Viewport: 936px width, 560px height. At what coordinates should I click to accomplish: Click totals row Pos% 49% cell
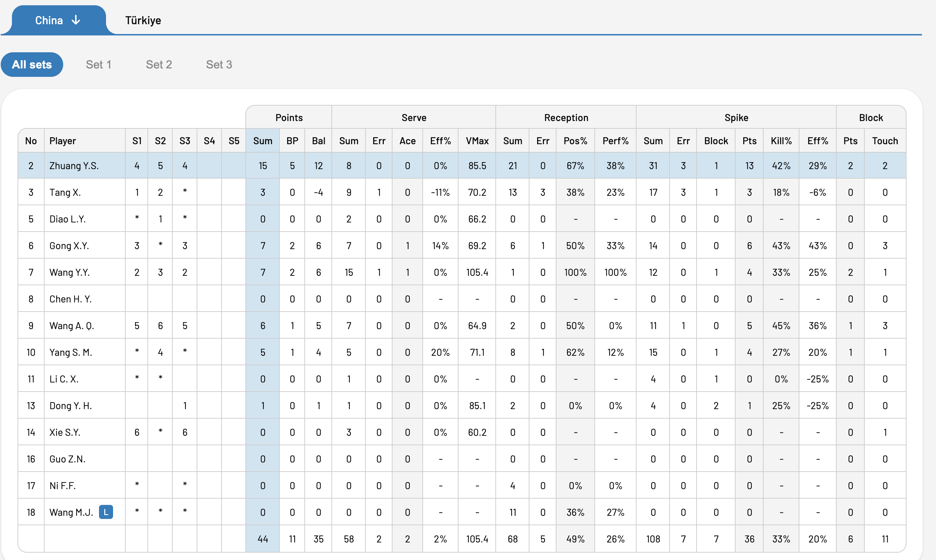pyautogui.click(x=575, y=539)
